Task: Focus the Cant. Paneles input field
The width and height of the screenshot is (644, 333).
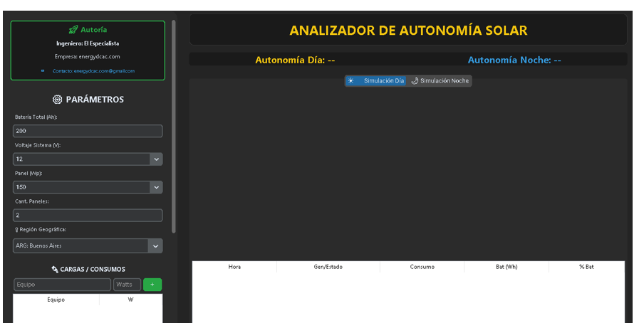Action: [x=88, y=215]
